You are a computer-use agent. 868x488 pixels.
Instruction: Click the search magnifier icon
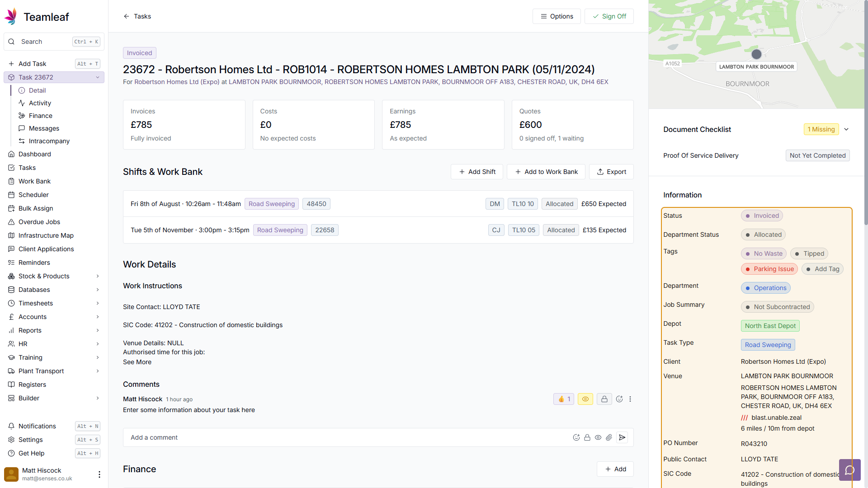click(x=12, y=42)
